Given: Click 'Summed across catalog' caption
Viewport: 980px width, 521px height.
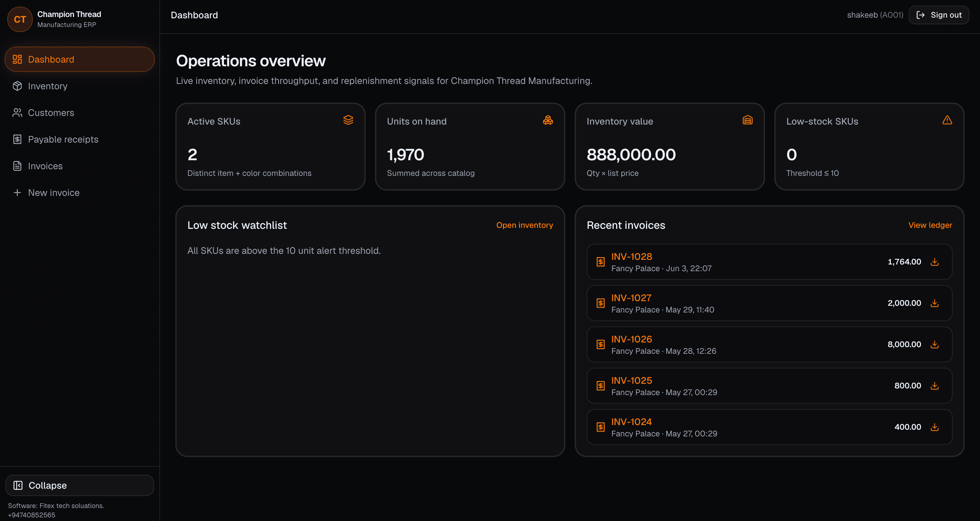Looking at the screenshot, I should pos(431,173).
